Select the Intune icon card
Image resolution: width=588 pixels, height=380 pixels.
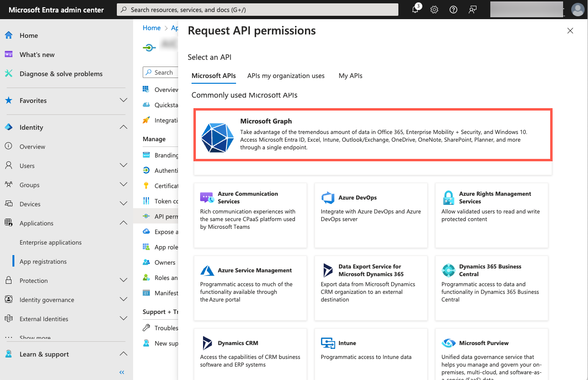pyautogui.click(x=328, y=343)
